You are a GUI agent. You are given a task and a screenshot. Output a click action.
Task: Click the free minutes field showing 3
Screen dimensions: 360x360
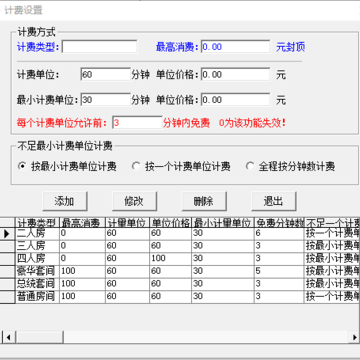click(137, 123)
